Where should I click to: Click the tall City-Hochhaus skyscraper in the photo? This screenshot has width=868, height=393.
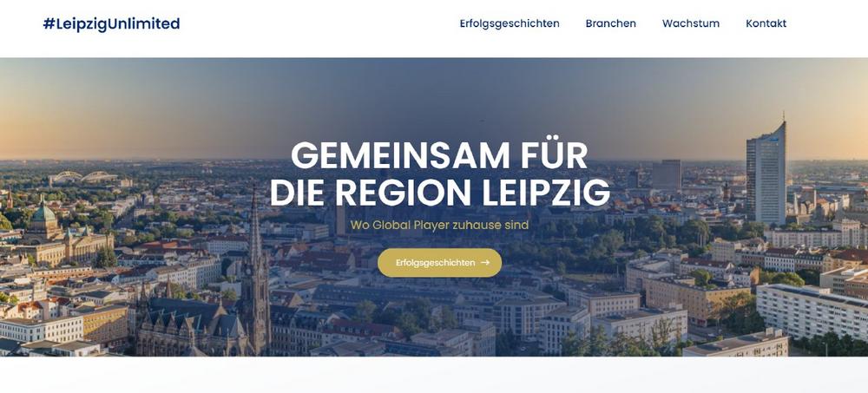pos(766,174)
